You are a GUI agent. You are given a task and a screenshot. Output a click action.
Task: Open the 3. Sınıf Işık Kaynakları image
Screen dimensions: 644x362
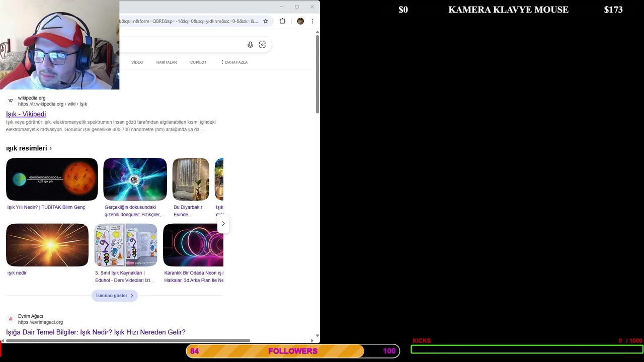pos(126,245)
